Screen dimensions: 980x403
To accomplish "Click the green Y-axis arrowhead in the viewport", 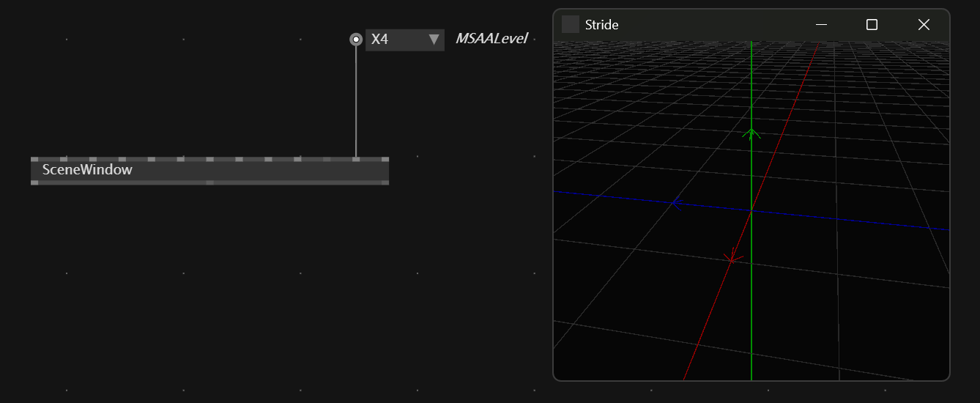I will (751, 133).
